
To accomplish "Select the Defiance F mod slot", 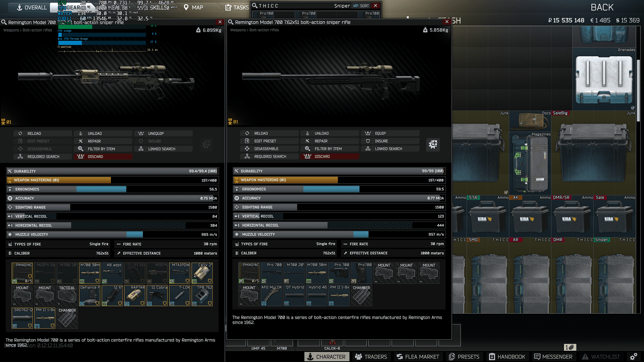I will 90,295.
